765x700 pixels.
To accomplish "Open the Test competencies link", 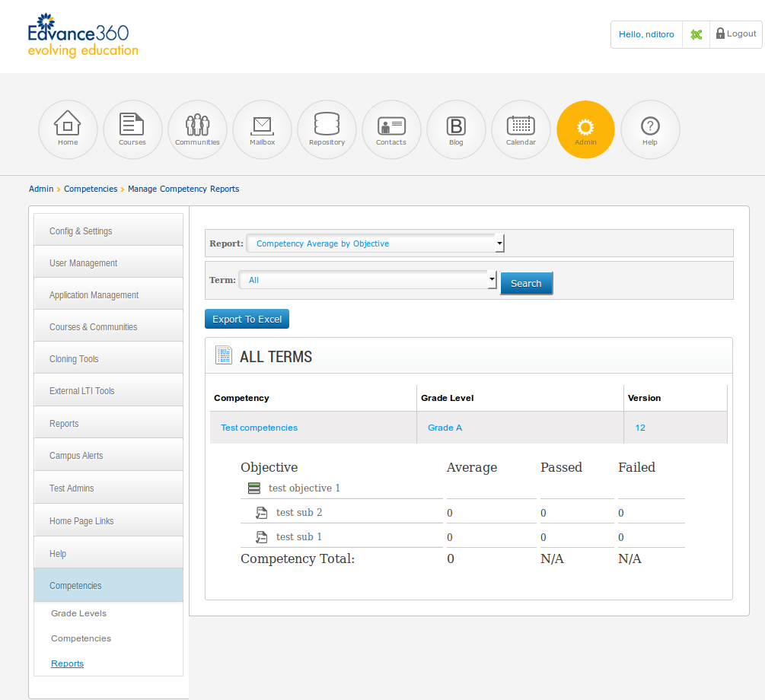I will click(x=259, y=428).
